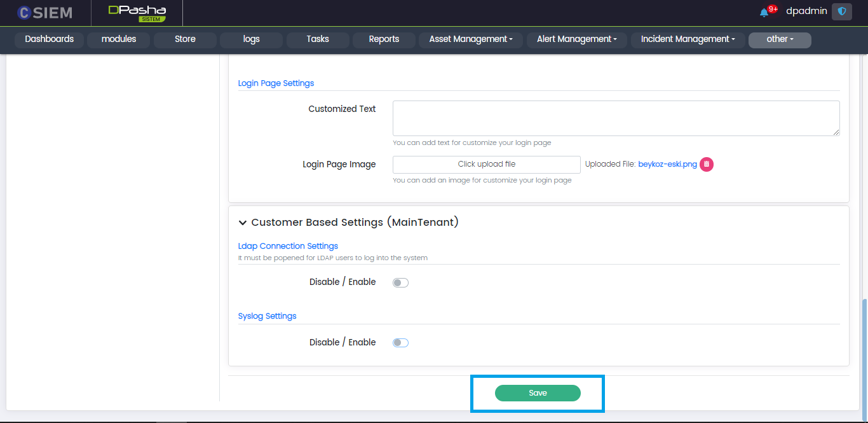Click the shield icon next to dpadmin

click(842, 11)
